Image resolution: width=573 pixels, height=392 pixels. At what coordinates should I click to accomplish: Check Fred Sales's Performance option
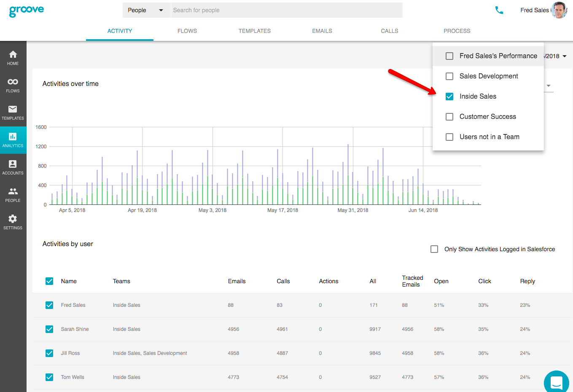[x=449, y=56]
